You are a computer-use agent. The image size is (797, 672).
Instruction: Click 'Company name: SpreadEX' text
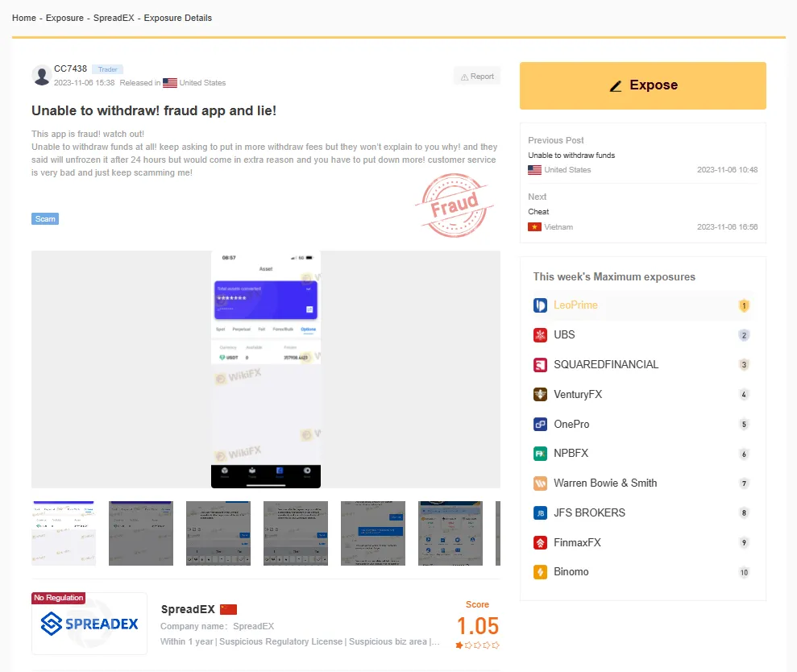click(217, 626)
